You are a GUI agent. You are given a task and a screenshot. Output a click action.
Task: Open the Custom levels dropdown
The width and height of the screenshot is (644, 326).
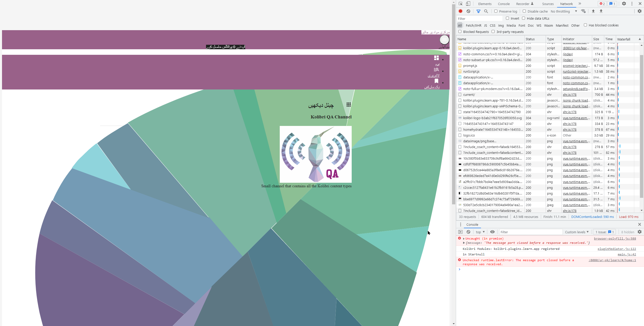(576, 232)
